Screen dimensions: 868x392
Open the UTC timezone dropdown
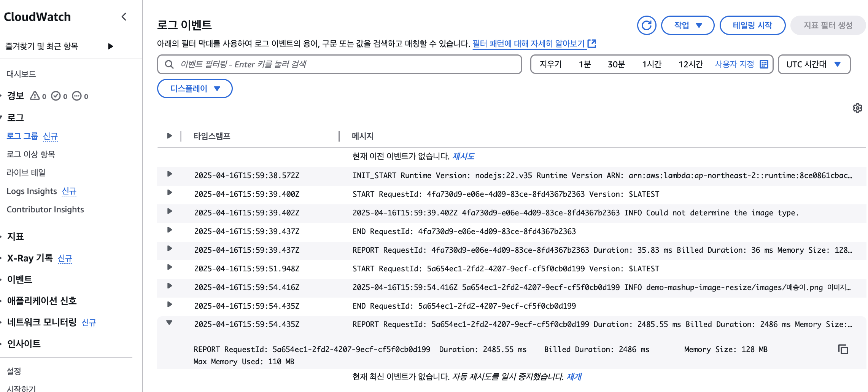tap(814, 64)
